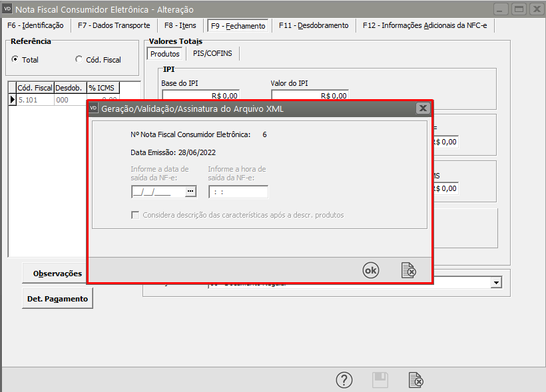Maximize the Nota Fiscal Consumidor window
Viewport: 546px width, 392px height.
(519, 9)
